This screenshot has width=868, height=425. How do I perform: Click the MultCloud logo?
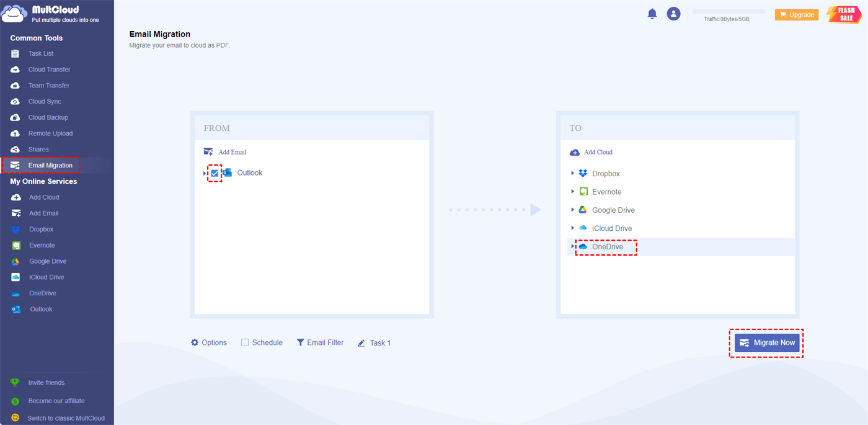[x=51, y=14]
